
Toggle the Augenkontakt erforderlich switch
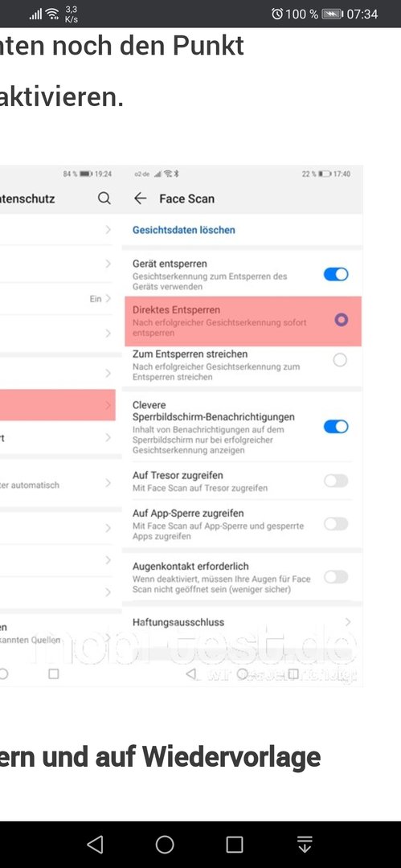(336, 577)
